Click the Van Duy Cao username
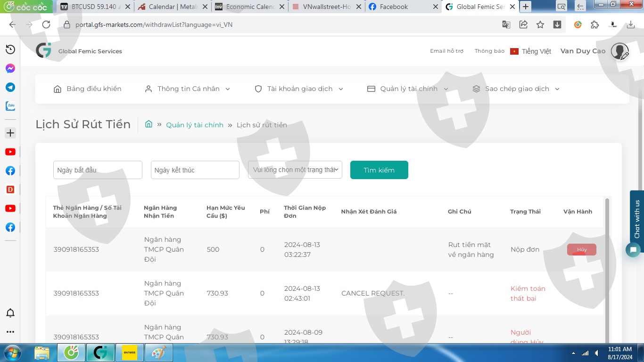Screen dimensions: 644x362 [x=583, y=51]
